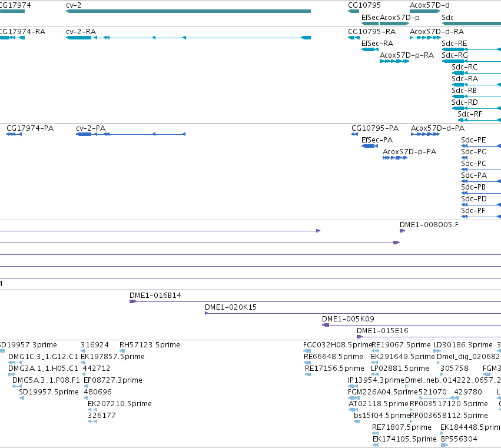
Task: Click the Sdc-RC transcript label
Action: point(464,67)
